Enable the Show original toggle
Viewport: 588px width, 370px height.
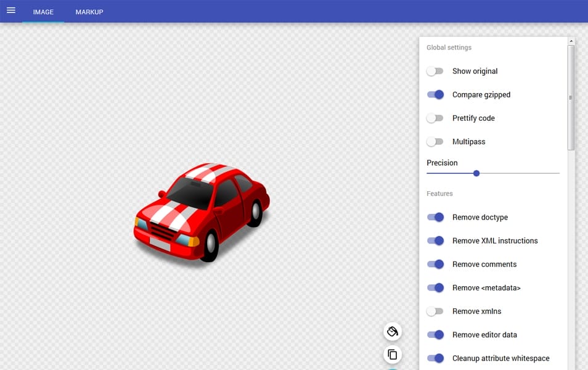click(x=435, y=72)
